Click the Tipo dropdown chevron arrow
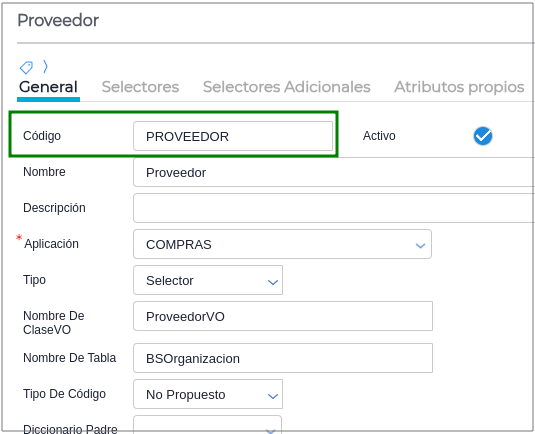This screenshot has width=535, height=434. point(273,282)
